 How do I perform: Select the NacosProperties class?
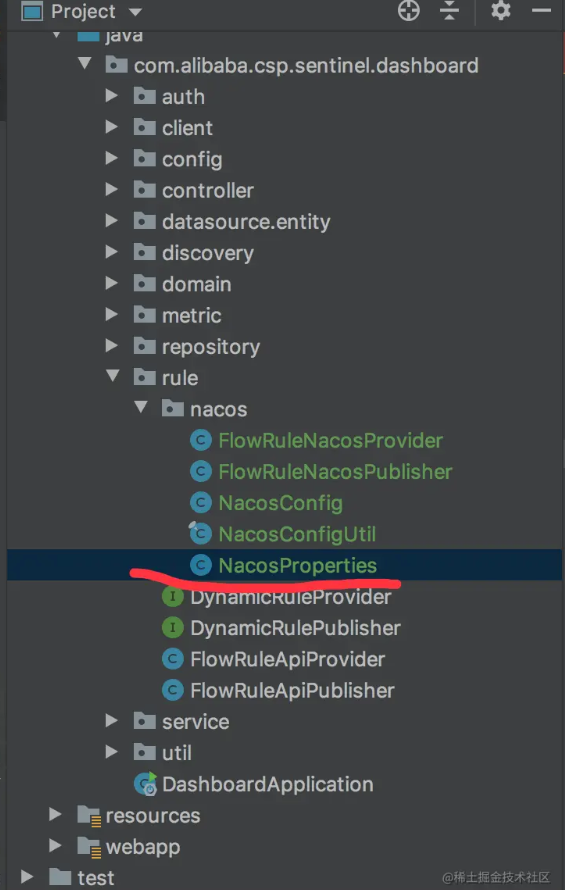pos(298,565)
